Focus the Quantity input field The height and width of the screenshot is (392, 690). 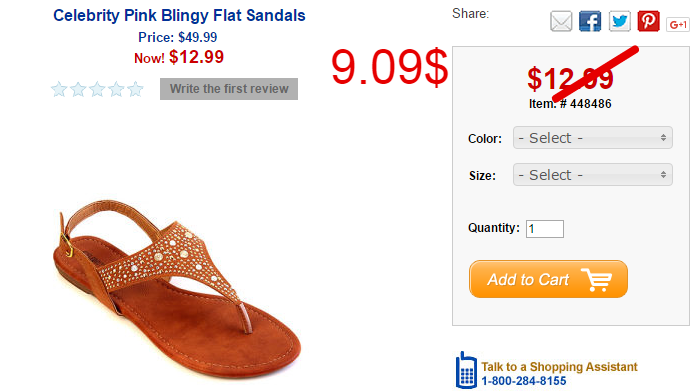pos(545,229)
